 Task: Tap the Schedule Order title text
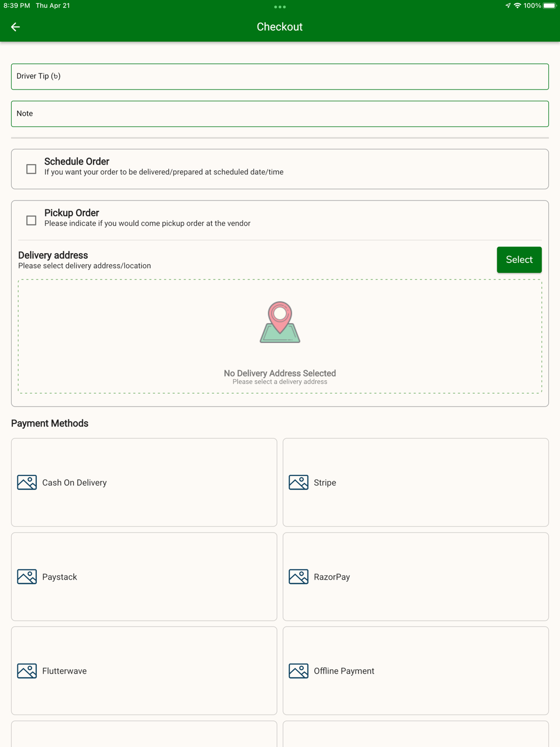pyautogui.click(x=77, y=161)
